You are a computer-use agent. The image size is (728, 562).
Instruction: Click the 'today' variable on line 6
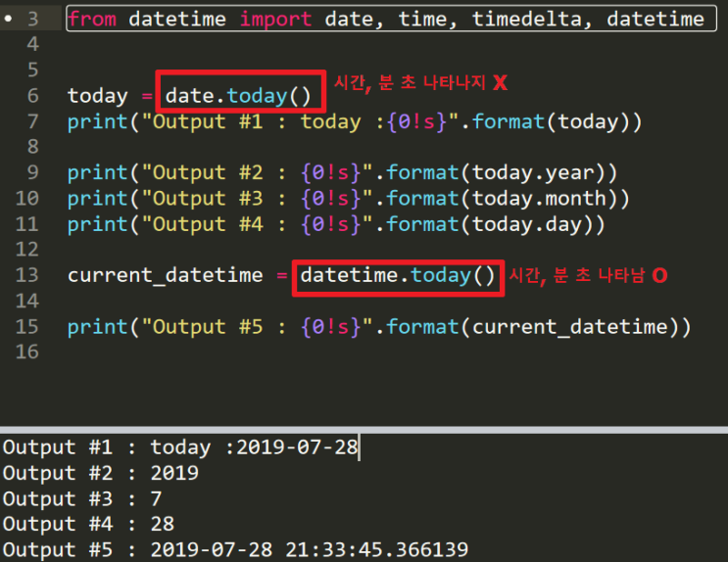click(98, 96)
